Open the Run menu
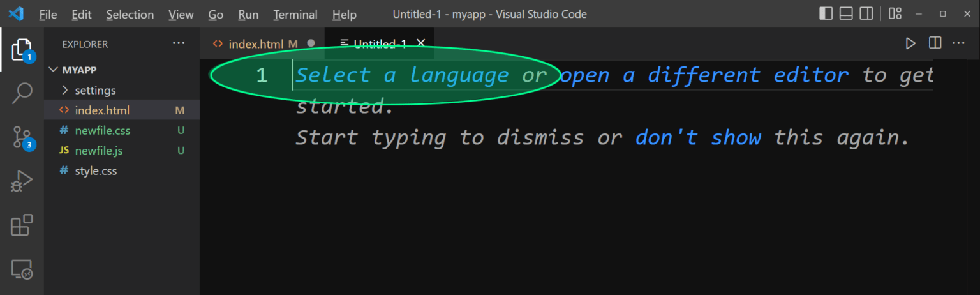 pyautogui.click(x=248, y=14)
